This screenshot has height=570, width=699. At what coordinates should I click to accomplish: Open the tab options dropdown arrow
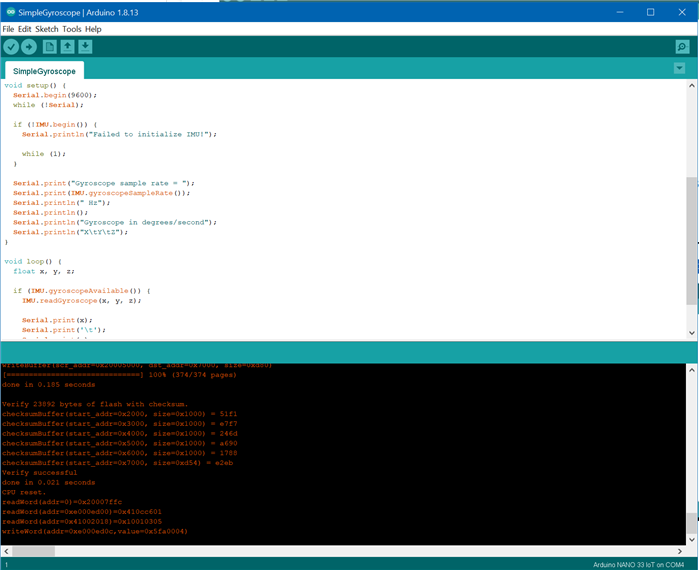[x=679, y=69]
